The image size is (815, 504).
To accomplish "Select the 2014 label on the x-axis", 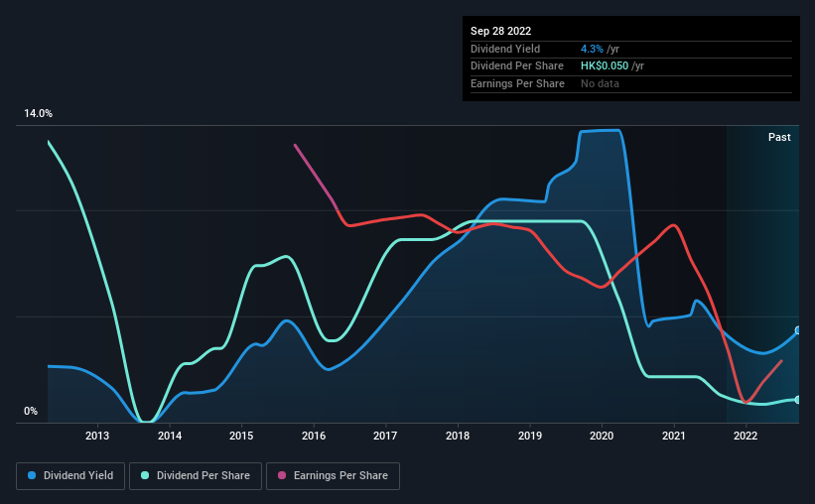I will 170,436.
